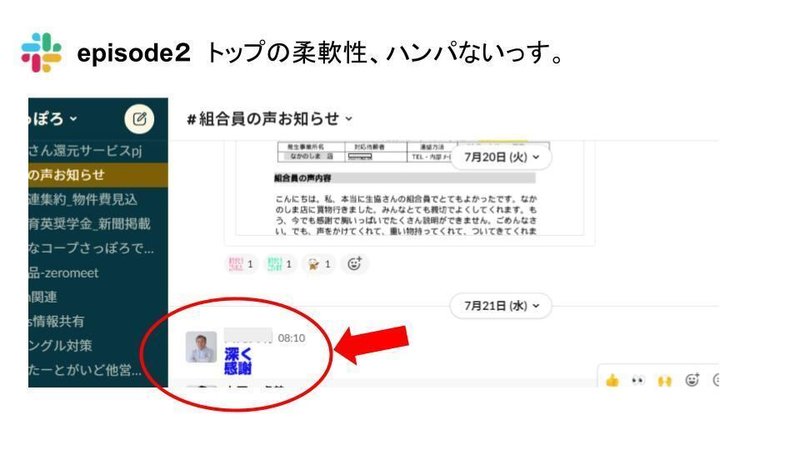
Task: Click the eyes emoji reaction icon
Action: pos(638,380)
